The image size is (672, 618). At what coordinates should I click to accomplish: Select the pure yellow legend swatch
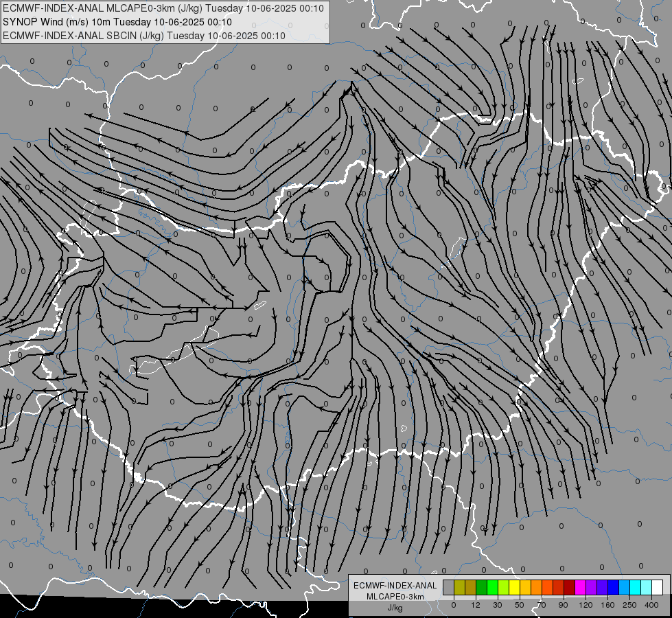click(x=515, y=587)
